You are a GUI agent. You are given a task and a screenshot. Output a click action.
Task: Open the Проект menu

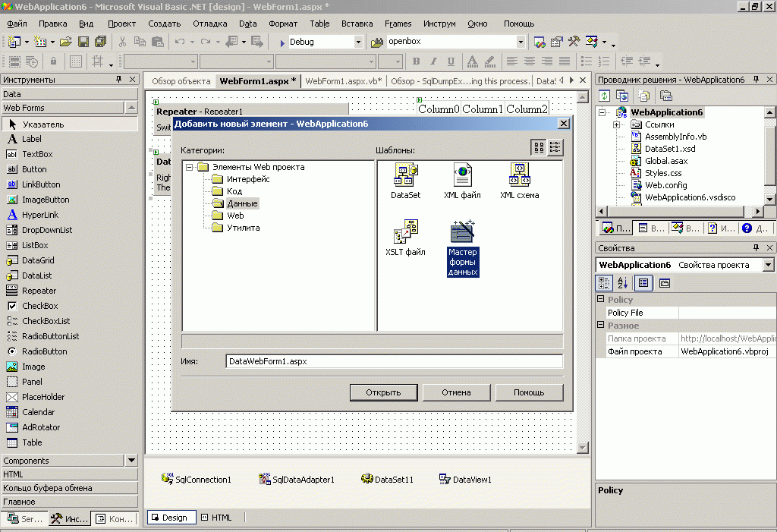tap(121, 24)
